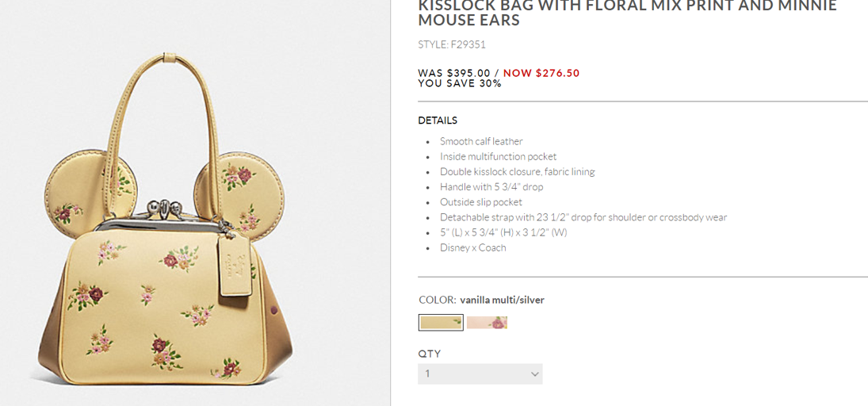Click the style number F29351
This screenshot has height=406, width=868.
click(452, 44)
